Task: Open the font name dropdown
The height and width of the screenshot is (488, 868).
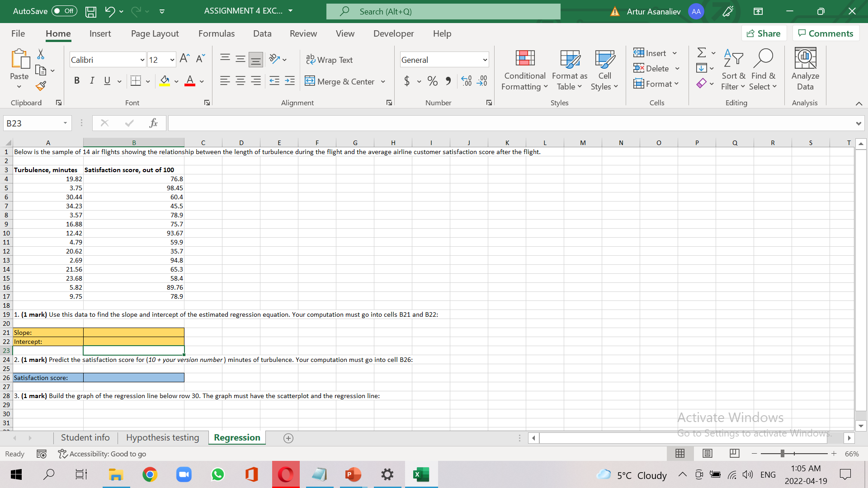Action: pyautogui.click(x=142, y=59)
